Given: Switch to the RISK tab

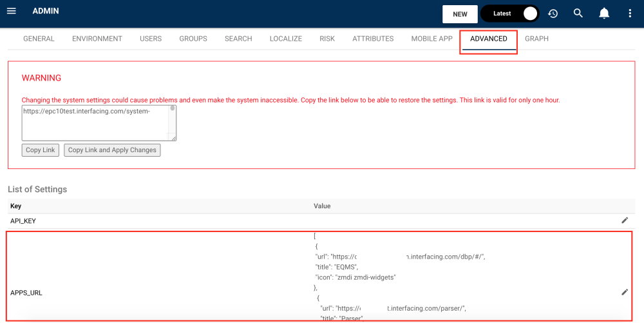Looking at the screenshot, I should coord(327,39).
